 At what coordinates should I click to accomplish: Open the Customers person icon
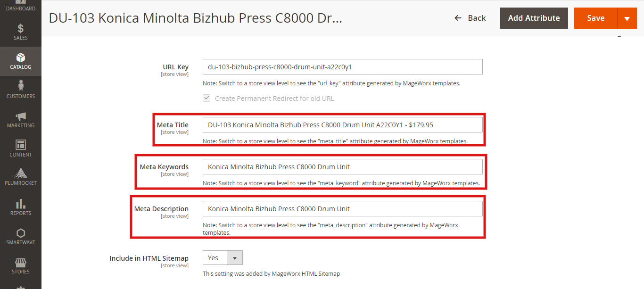[21, 86]
